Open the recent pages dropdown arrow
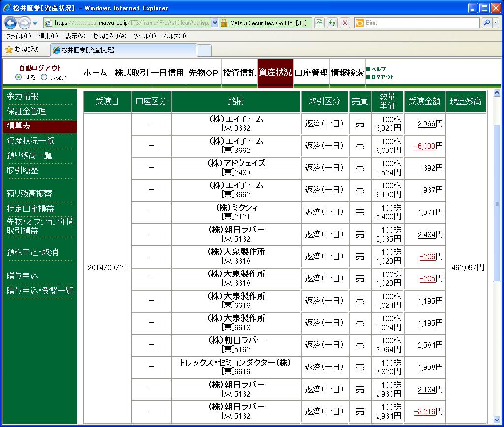This screenshot has width=504, height=427. pyautogui.click(x=35, y=23)
